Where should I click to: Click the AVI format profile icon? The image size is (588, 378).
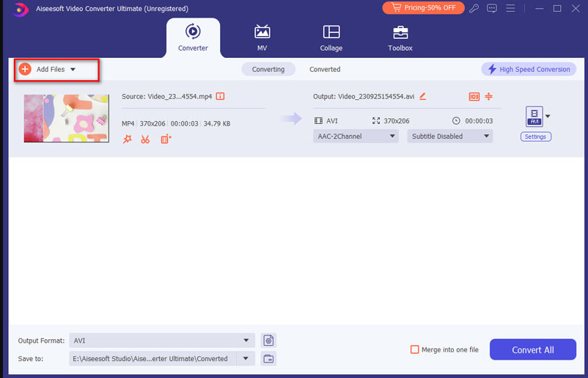[534, 117]
